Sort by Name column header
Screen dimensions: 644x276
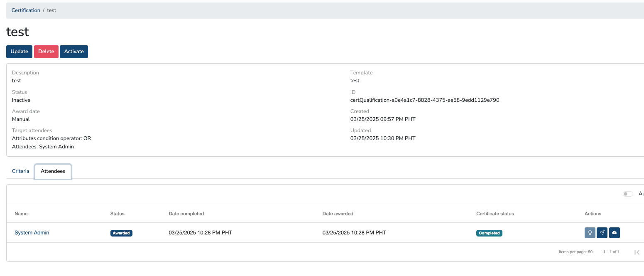tap(21, 214)
